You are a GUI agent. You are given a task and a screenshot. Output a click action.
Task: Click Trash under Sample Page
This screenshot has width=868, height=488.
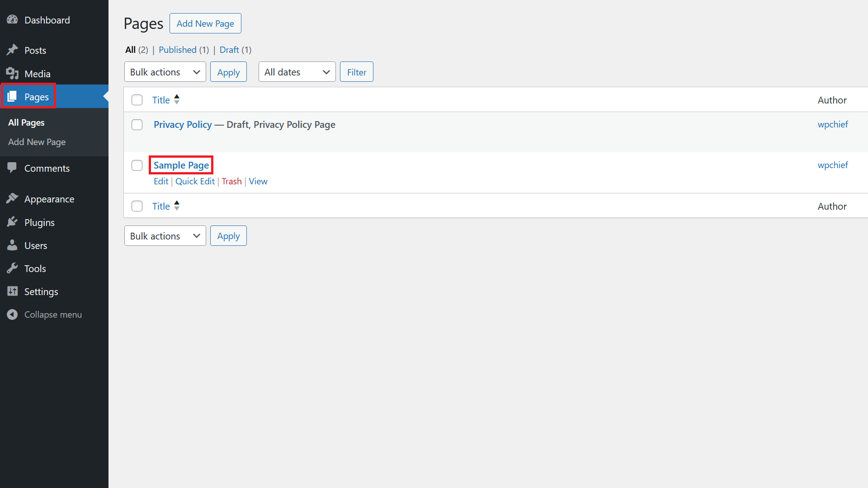point(231,181)
